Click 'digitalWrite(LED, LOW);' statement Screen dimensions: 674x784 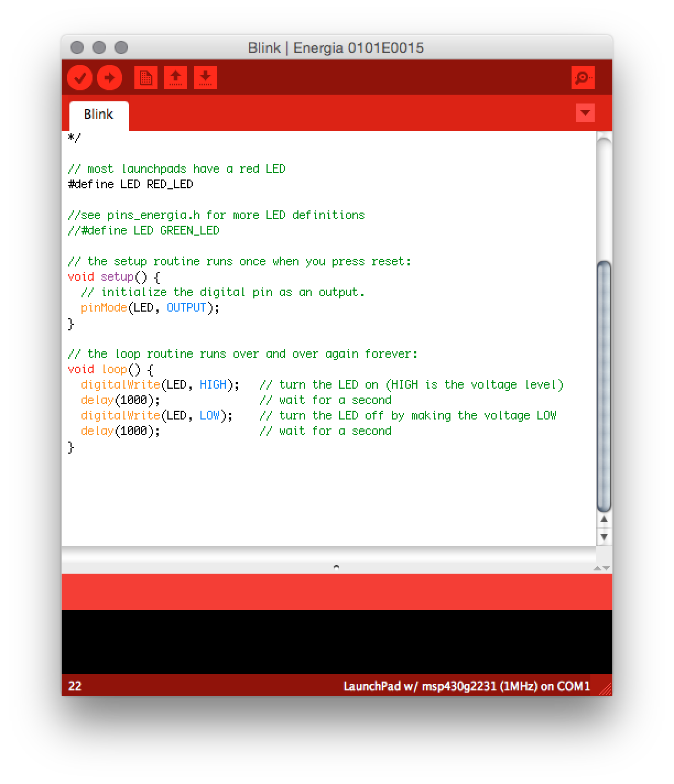(x=157, y=415)
